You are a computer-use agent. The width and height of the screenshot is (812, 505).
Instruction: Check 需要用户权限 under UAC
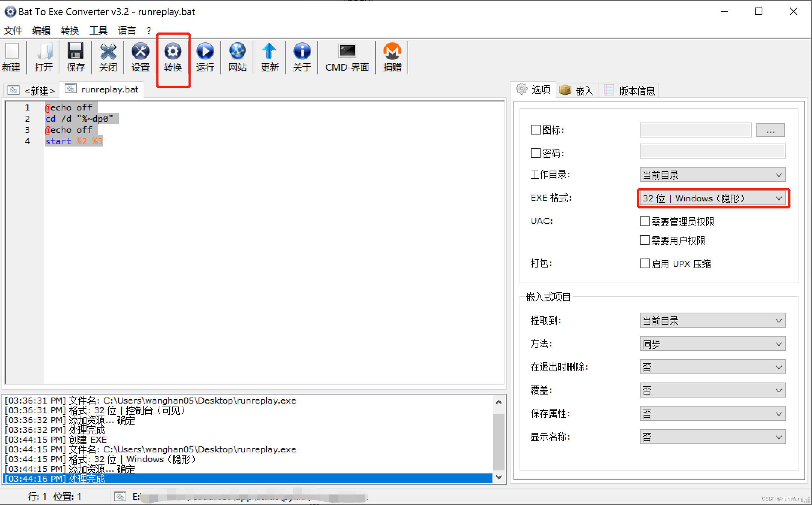(645, 240)
